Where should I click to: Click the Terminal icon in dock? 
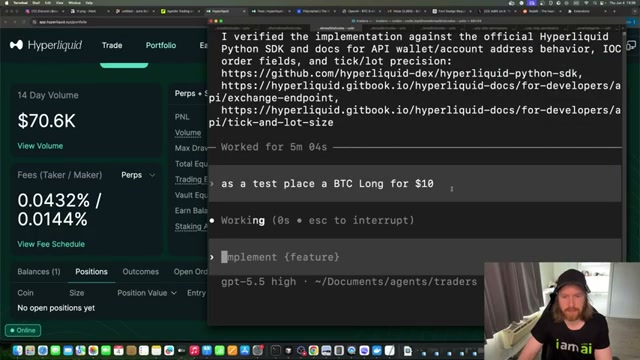276,351
